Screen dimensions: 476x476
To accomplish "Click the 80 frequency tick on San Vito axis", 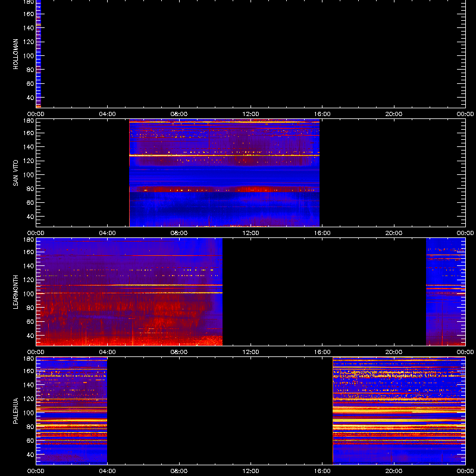I will [x=30, y=189].
